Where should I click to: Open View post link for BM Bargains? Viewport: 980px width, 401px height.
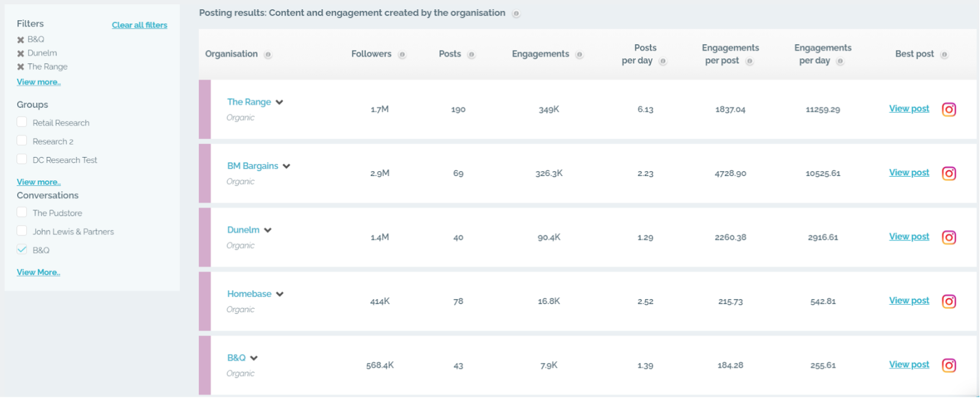909,172
